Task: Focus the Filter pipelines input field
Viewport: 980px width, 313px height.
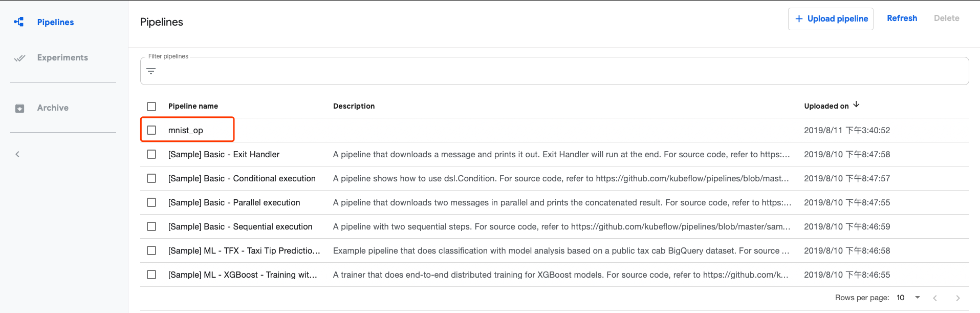Action: coord(558,72)
